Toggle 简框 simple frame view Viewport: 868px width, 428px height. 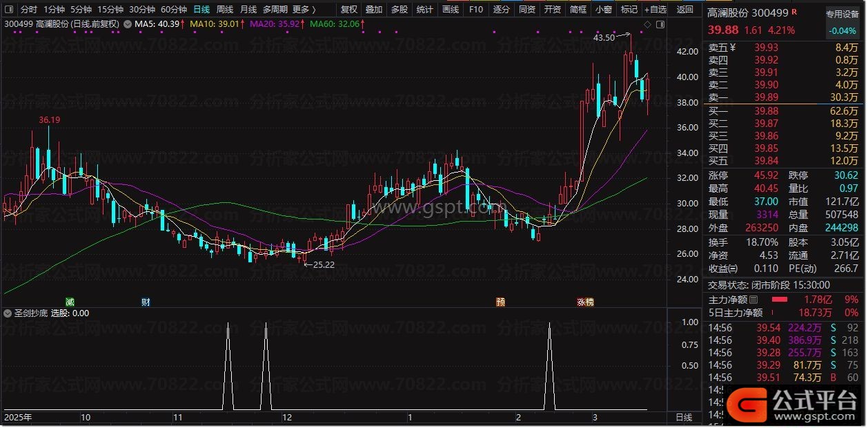[x=578, y=10]
